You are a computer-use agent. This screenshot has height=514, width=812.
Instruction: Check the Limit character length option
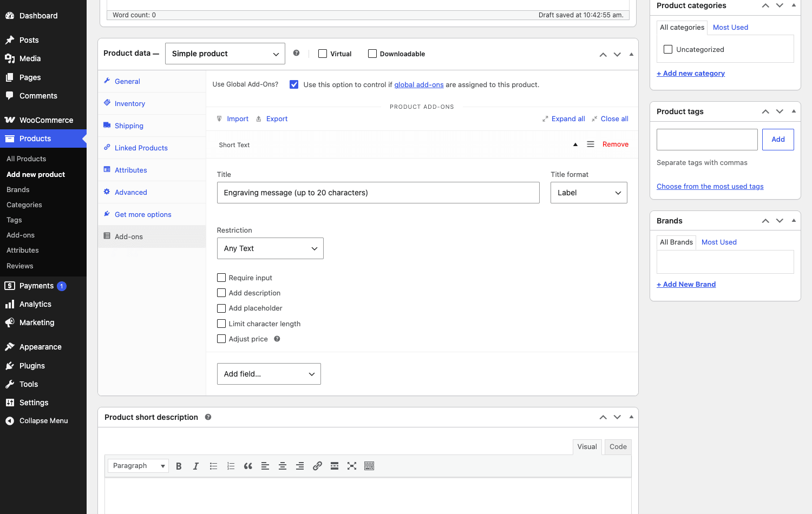coord(221,324)
